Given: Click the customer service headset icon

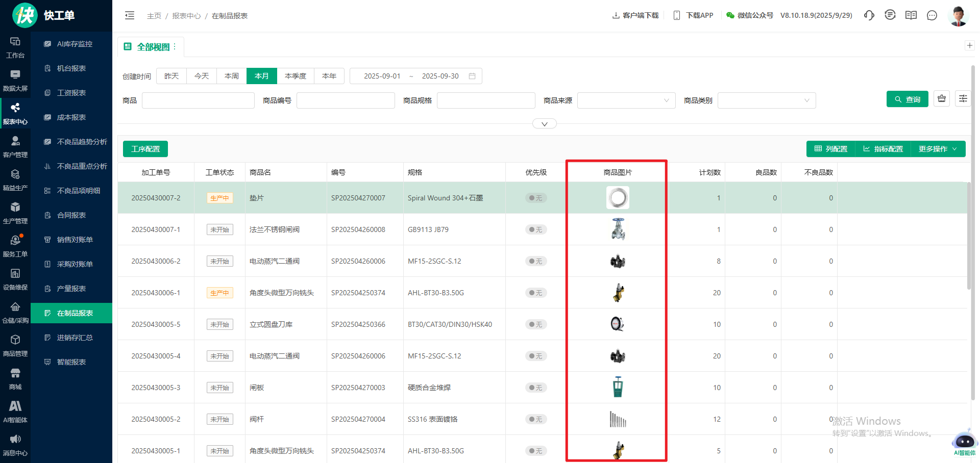Looking at the screenshot, I should coord(869,15).
